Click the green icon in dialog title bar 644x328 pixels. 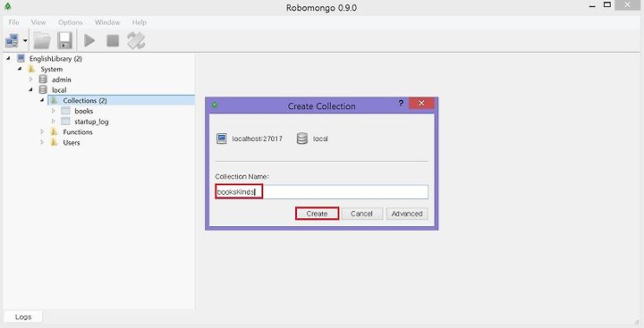tap(214, 105)
